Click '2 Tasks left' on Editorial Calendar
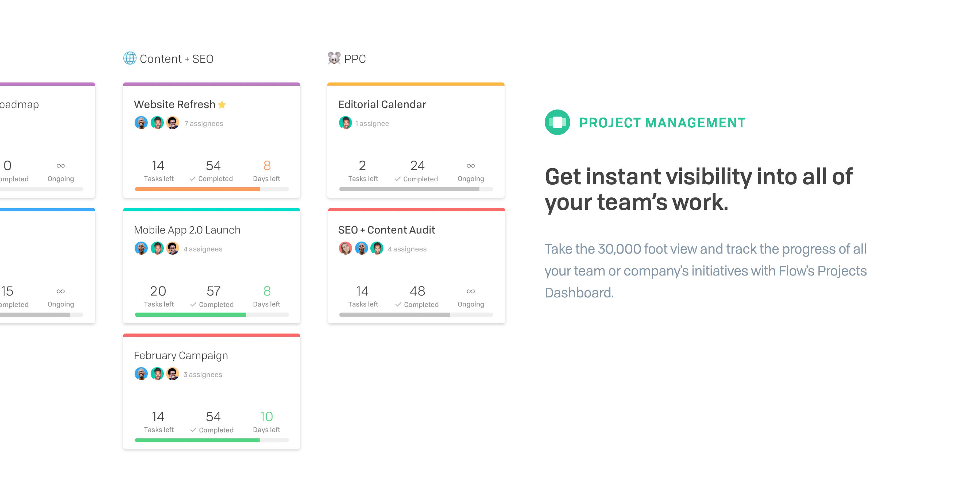 (363, 170)
